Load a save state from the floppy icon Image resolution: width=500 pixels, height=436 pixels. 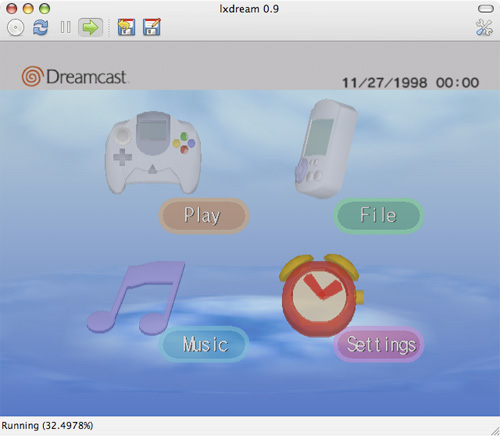[126, 27]
